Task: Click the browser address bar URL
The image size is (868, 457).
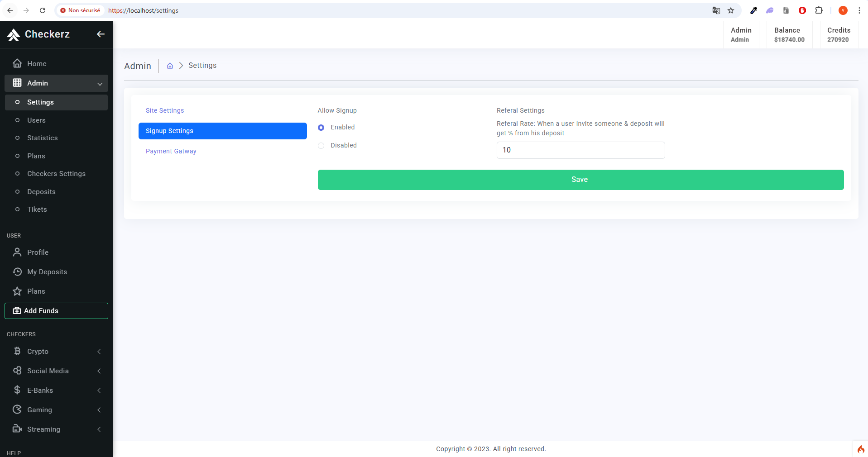Action: click(x=144, y=10)
